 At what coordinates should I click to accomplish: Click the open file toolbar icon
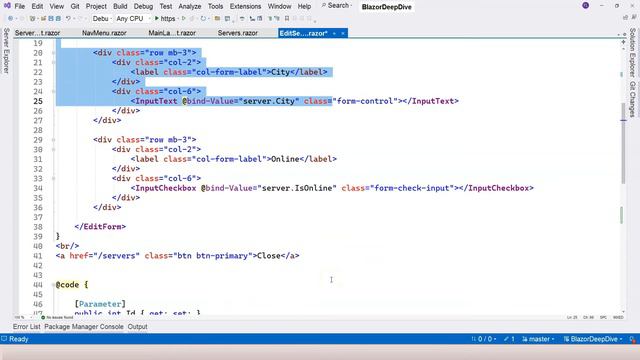43,18
